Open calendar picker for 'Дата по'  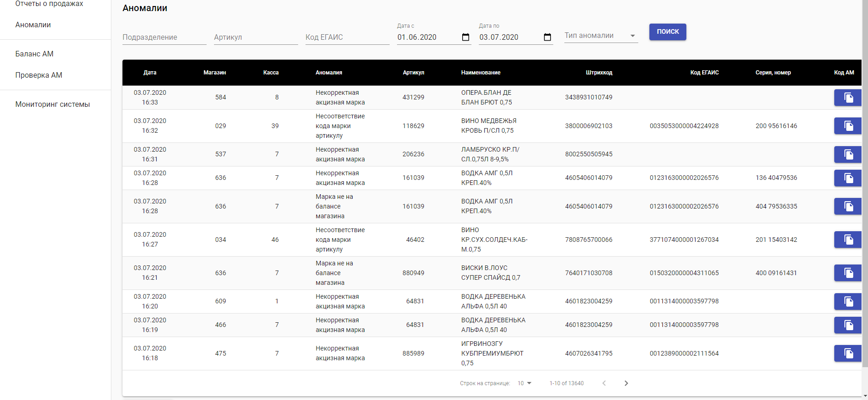(x=547, y=37)
